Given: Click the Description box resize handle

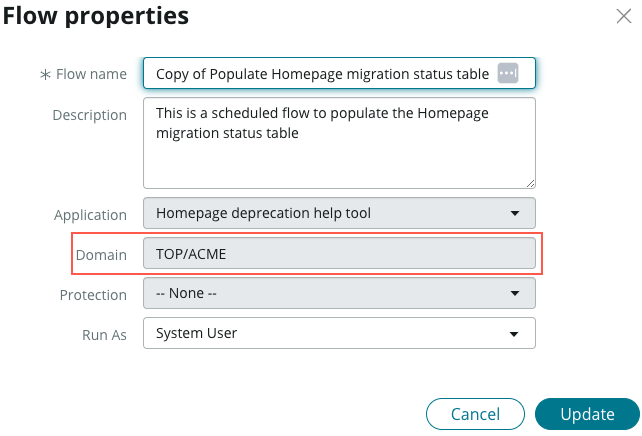Looking at the screenshot, I should click(x=530, y=184).
